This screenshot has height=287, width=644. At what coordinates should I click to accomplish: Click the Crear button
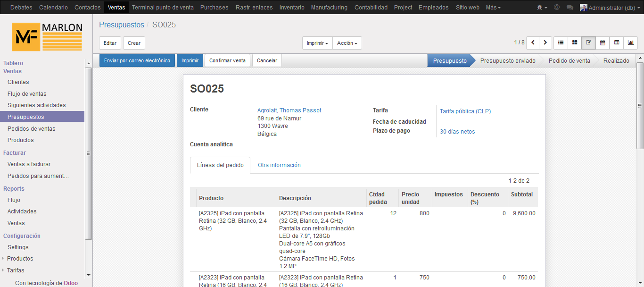tap(134, 43)
